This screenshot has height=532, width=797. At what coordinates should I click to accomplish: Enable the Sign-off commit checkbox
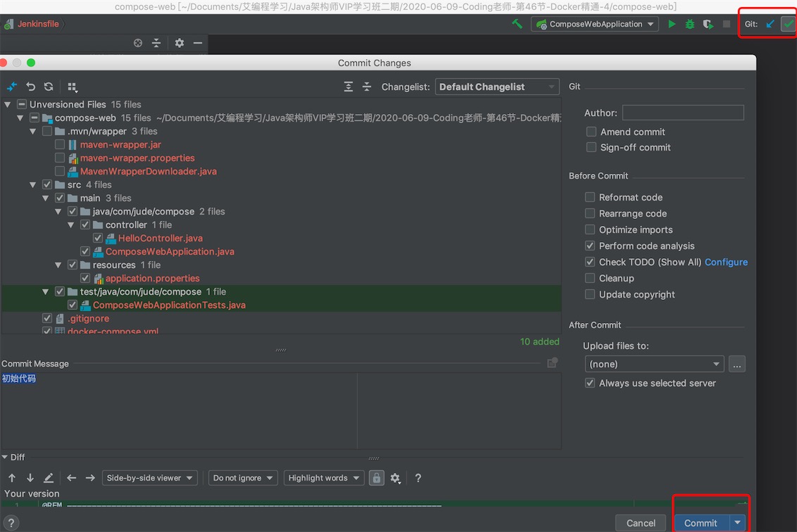click(x=591, y=147)
